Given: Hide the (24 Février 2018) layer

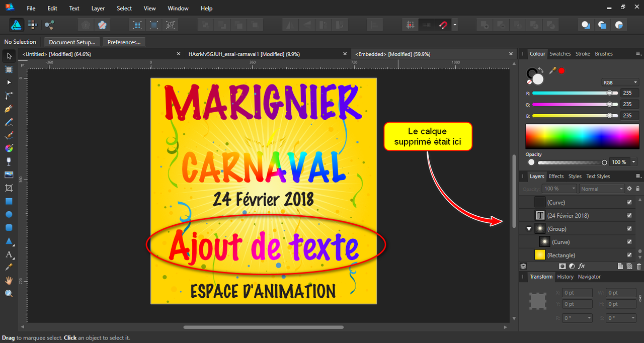Looking at the screenshot, I should (629, 215).
